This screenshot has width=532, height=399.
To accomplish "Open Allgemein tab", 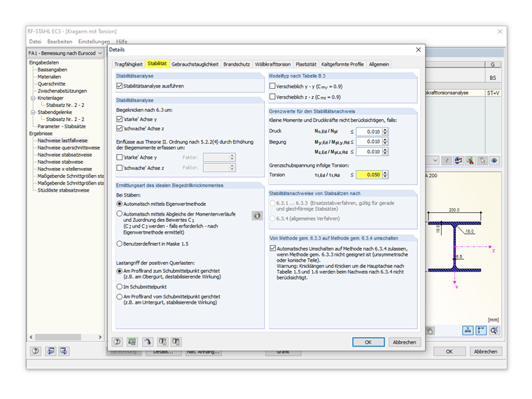I will 379,64.
